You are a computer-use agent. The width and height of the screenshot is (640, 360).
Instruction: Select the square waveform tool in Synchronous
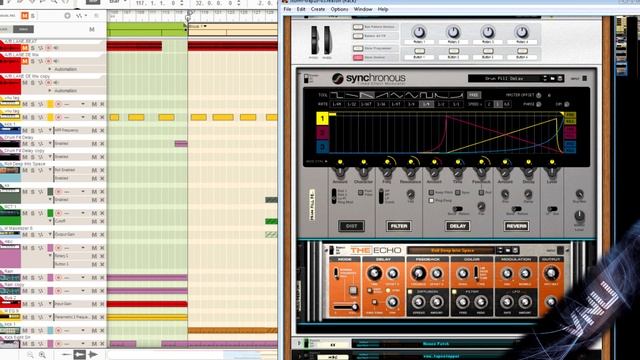(x=426, y=95)
